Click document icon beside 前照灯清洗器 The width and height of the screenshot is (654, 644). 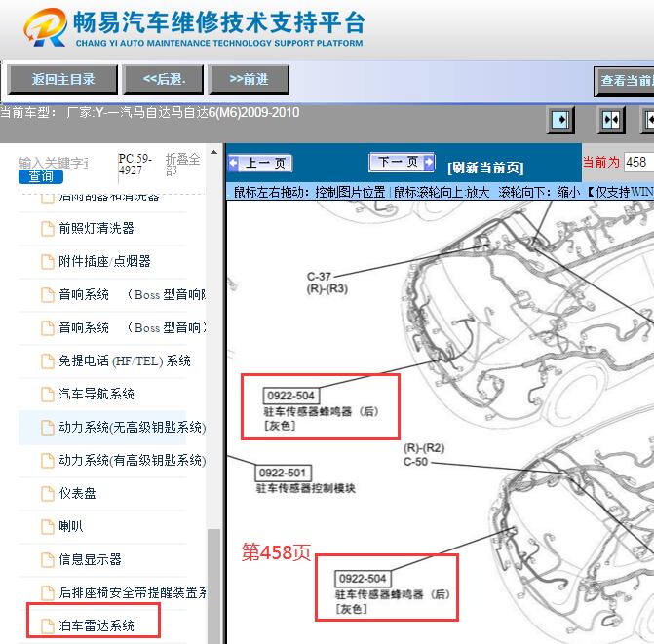click(47, 229)
